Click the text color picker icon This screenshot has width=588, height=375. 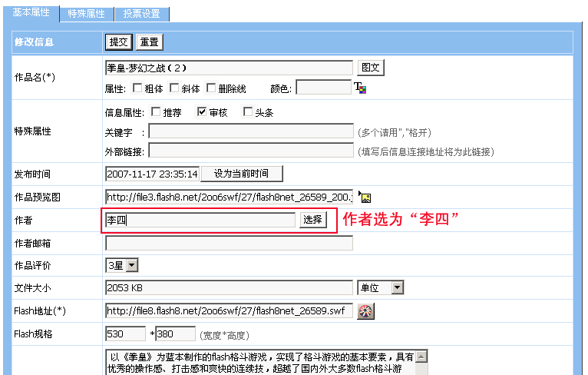(x=360, y=88)
